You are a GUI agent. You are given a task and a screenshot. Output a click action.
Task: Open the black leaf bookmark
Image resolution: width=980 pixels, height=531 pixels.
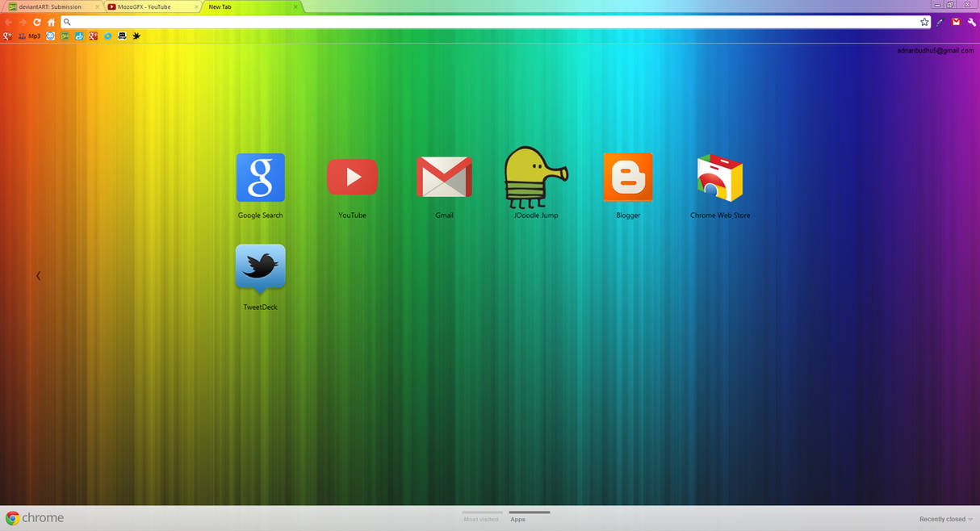coord(136,36)
